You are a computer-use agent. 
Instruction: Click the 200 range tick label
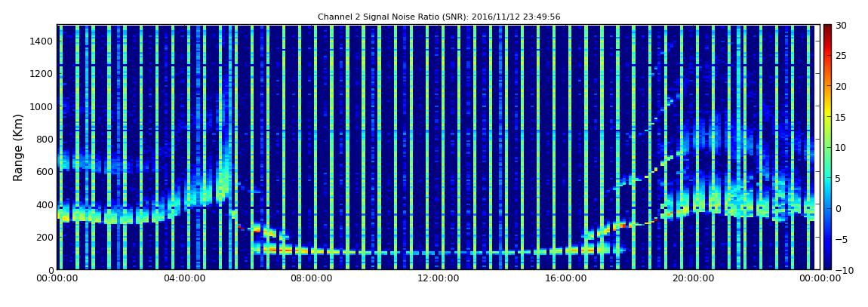click(45, 237)
